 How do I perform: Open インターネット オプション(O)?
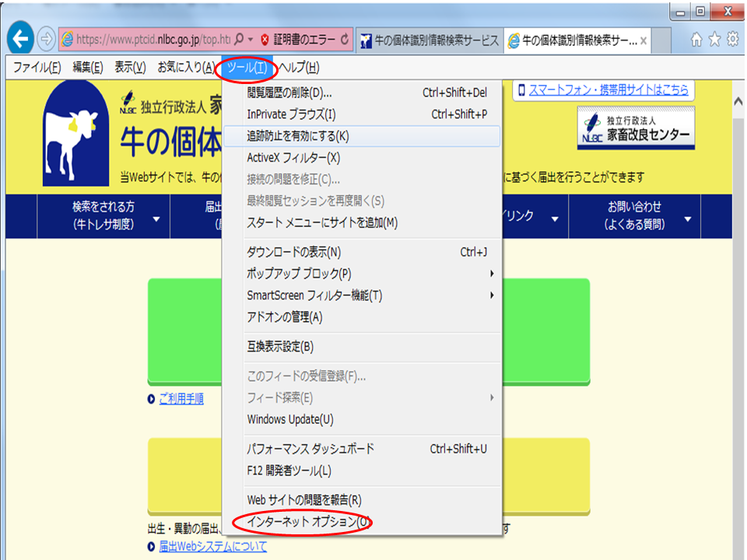[362, 522]
